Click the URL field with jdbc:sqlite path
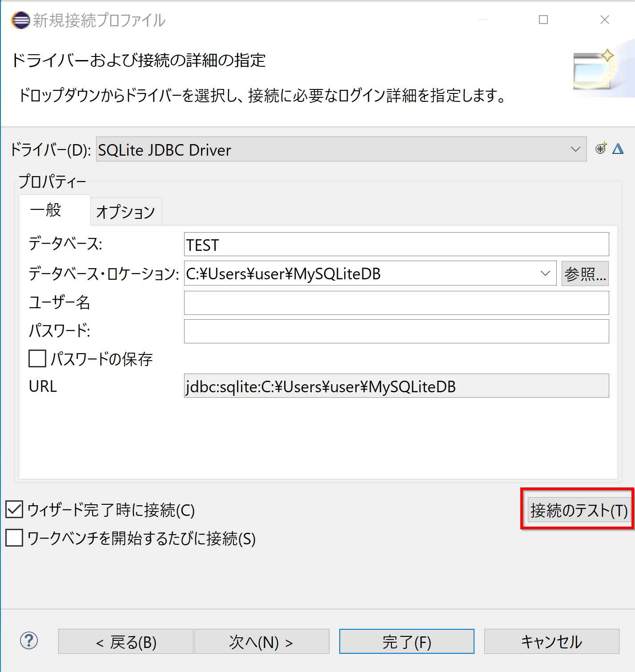Viewport: 635px width, 672px height. [396, 386]
